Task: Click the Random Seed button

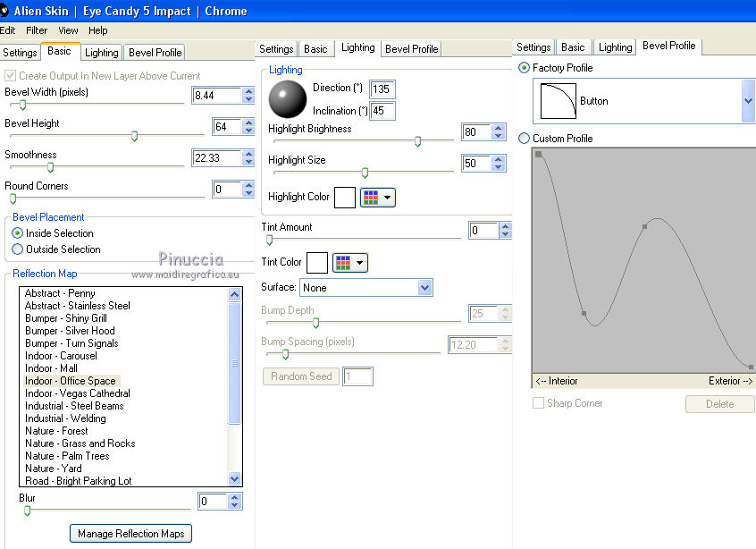Action: [x=301, y=376]
